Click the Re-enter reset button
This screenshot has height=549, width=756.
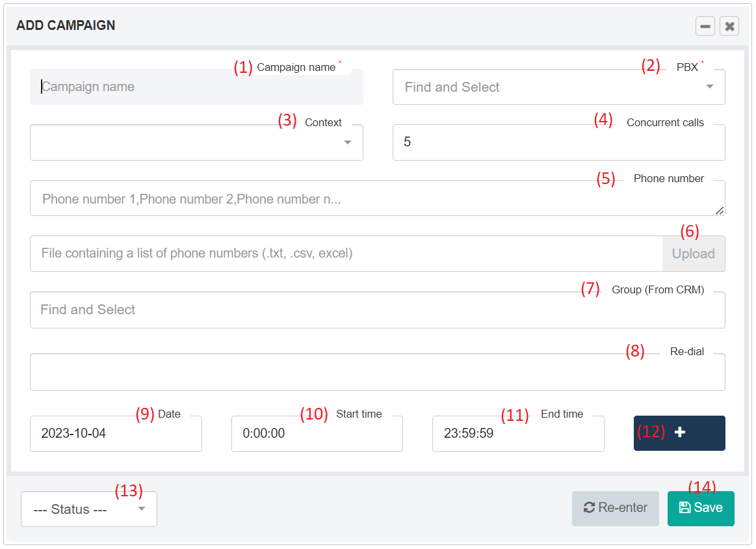615,508
